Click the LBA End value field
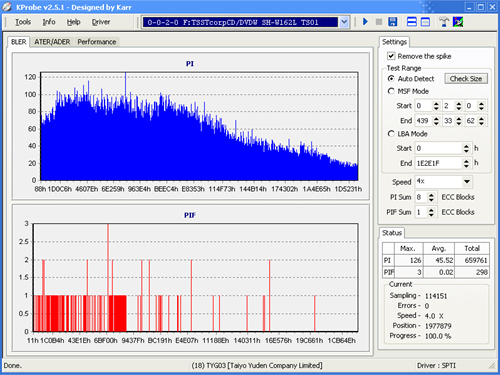This screenshot has height=375, width=500. pyautogui.click(x=438, y=163)
